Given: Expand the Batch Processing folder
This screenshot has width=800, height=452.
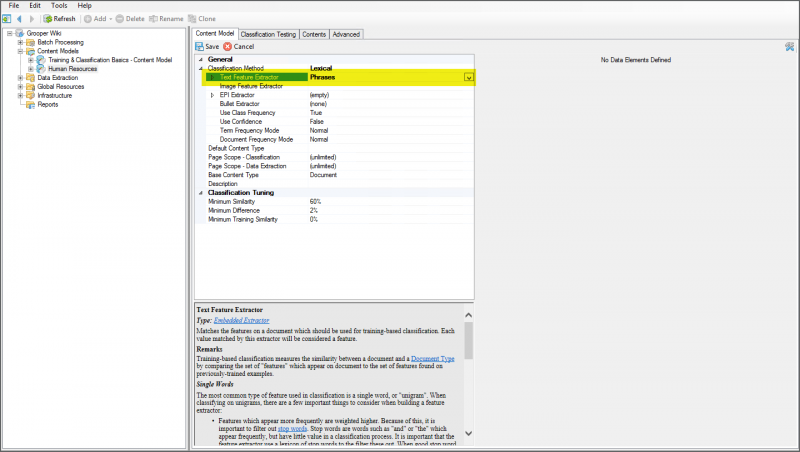Looking at the screenshot, I should [20, 42].
